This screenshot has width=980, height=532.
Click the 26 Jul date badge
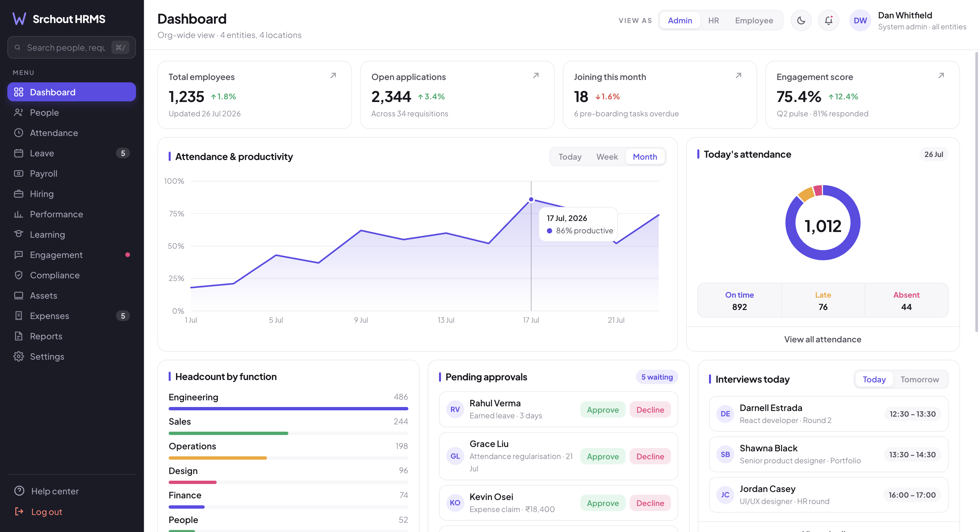click(x=934, y=154)
